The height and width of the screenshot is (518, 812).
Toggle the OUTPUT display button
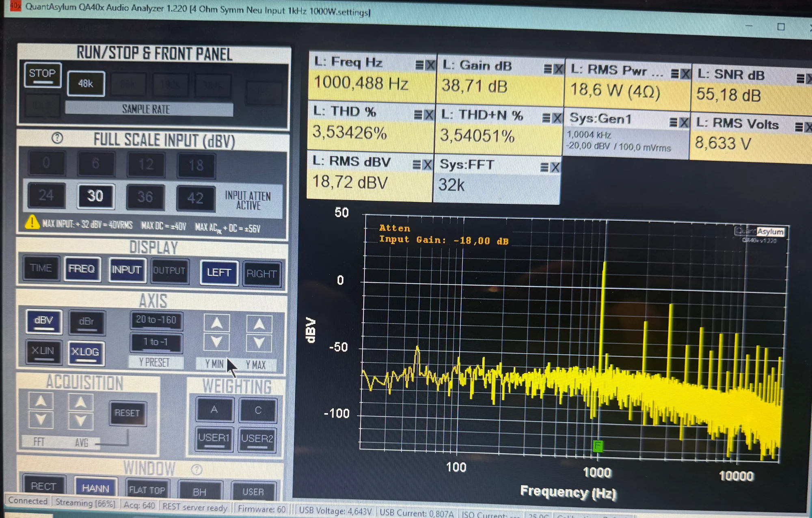pos(170,271)
